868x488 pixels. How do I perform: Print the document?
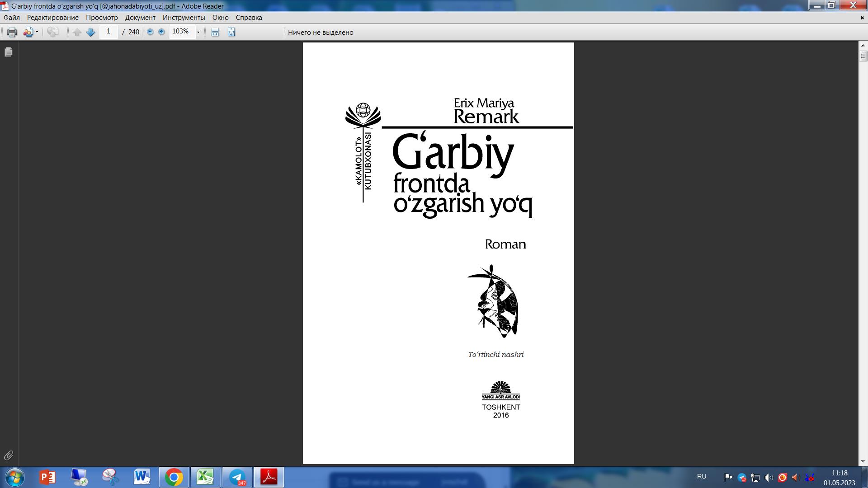(x=12, y=32)
